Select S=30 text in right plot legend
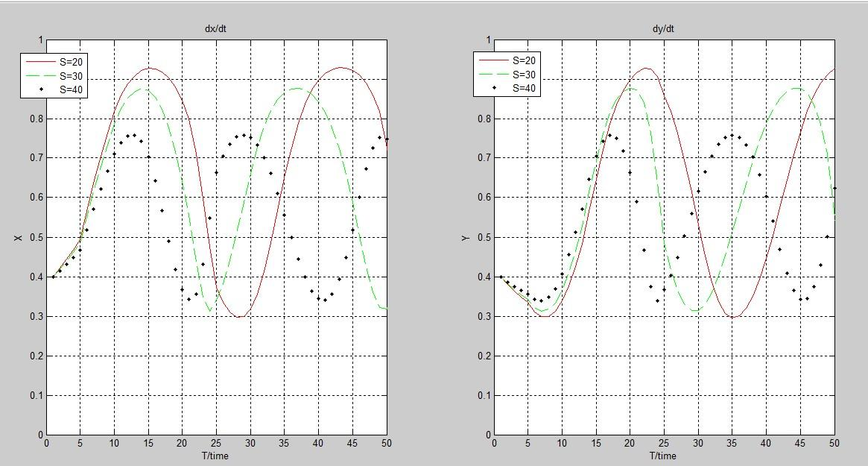The image size is (868, 466). pos(524,75)
